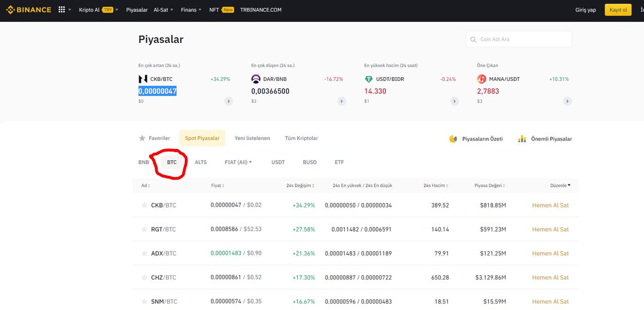Open MANA/USDT card arrow button
This screenshot has height=310, width=644.
pyautogui.click(x=567, y=101)
